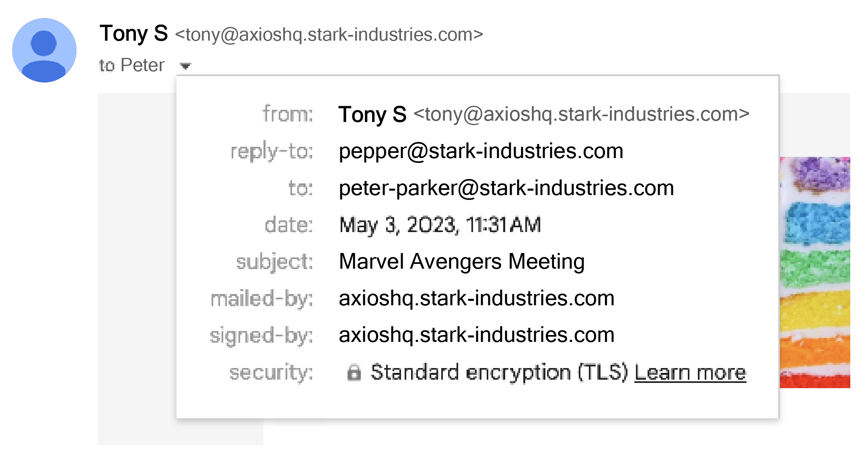The width and height of the screenshot is (868, 471).
Task: Open the rainbow cake image thumbnail
Action: [815, 272]
